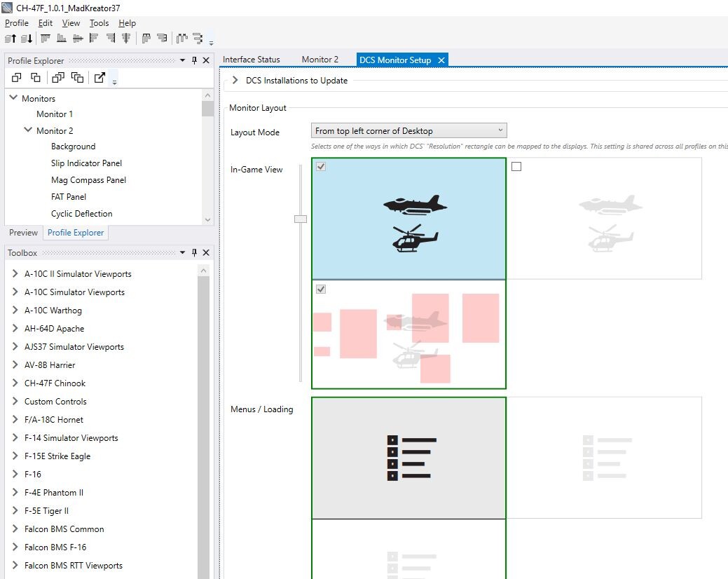Uncheck In-Game View on the lower monitor

[x=321, y=289]
